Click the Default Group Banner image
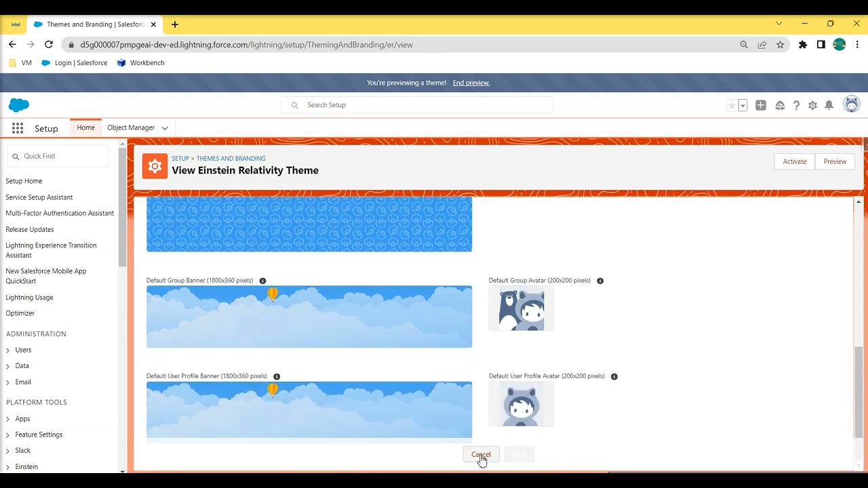Image resolution: width=868 pixels, height=488 pixels. pos(309,317)
